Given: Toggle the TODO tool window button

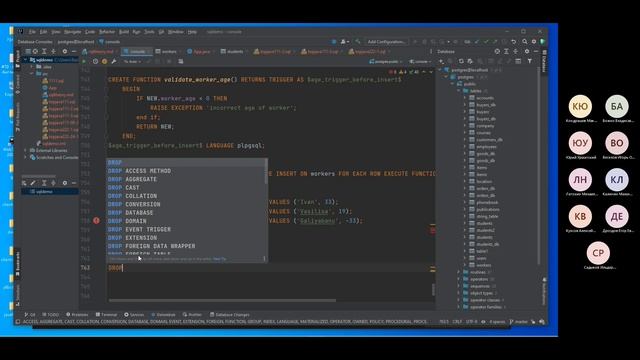Looking at the screenshot, I should pos(51,315).
